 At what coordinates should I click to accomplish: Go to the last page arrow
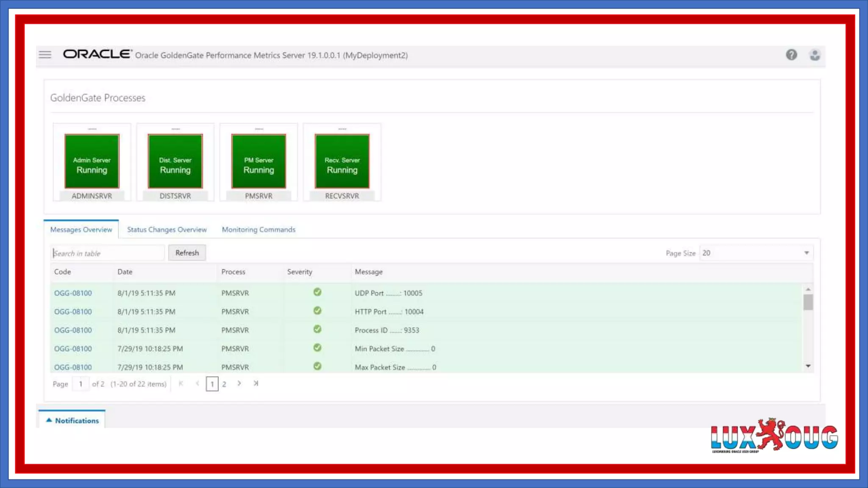click(x=256, y=383)
